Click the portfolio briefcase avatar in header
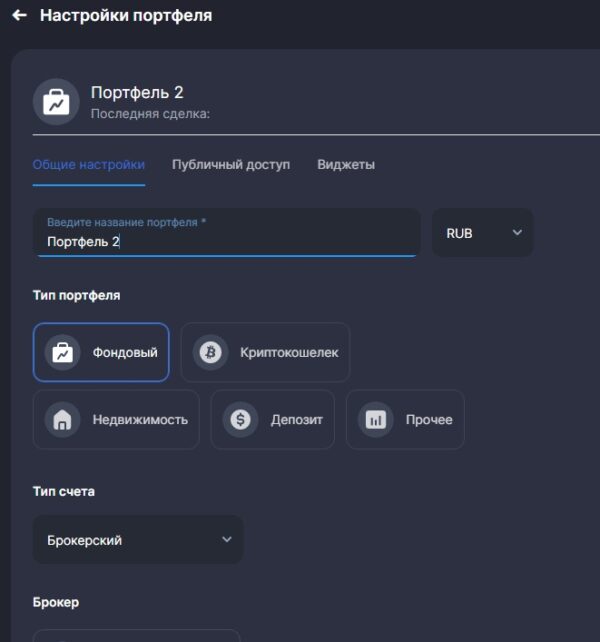 click(x=56, y=102)
